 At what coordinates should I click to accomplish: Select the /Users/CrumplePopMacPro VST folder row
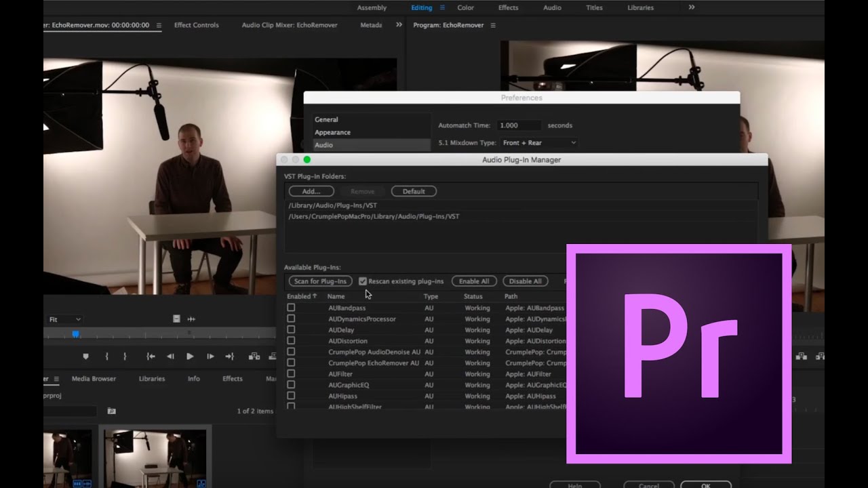coord(521,216)
